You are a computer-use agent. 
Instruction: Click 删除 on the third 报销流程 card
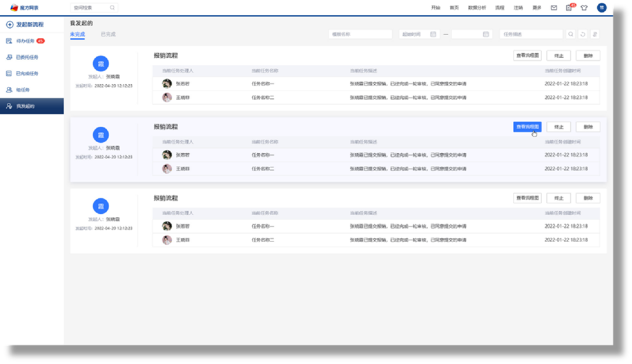[588, 198]
